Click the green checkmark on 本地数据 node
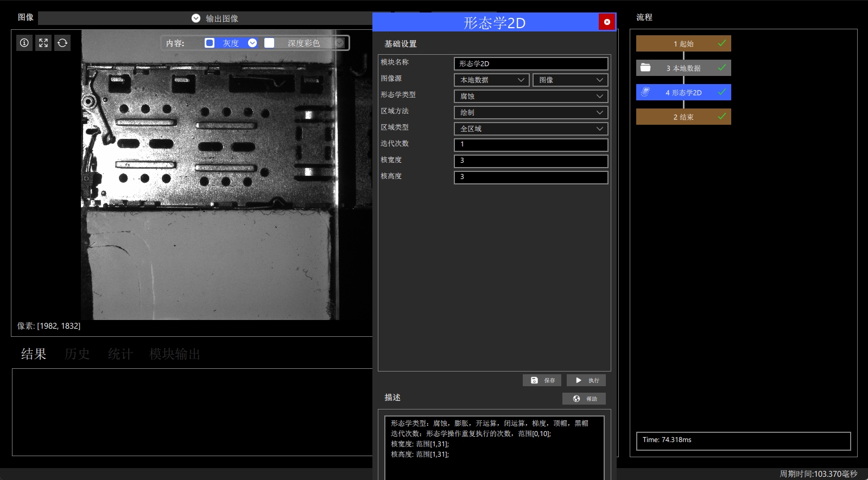Image resolution: width=868 pixels, height=480 pixels. (x=722, y=67)
